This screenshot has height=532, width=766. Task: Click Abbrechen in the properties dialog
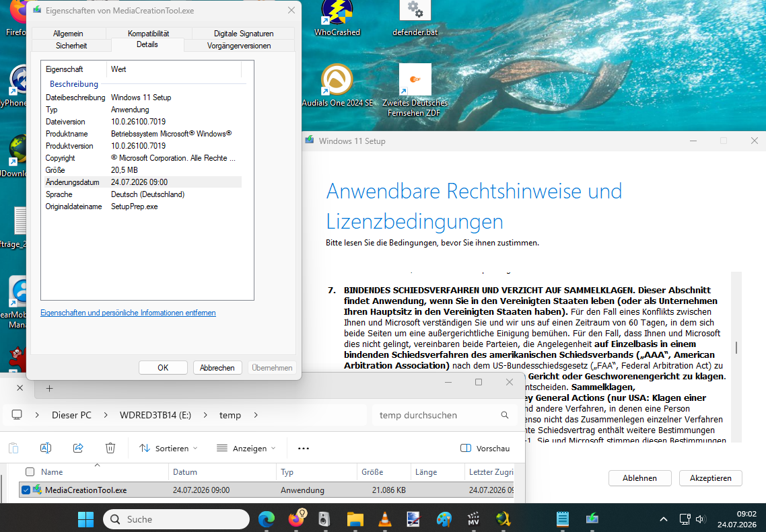[x=217, y=367]
